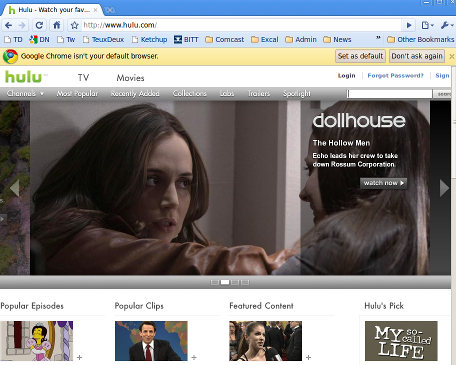Click the Set as default button
The width and height of the screenshot is (456, 365).
tap(360, 56)
